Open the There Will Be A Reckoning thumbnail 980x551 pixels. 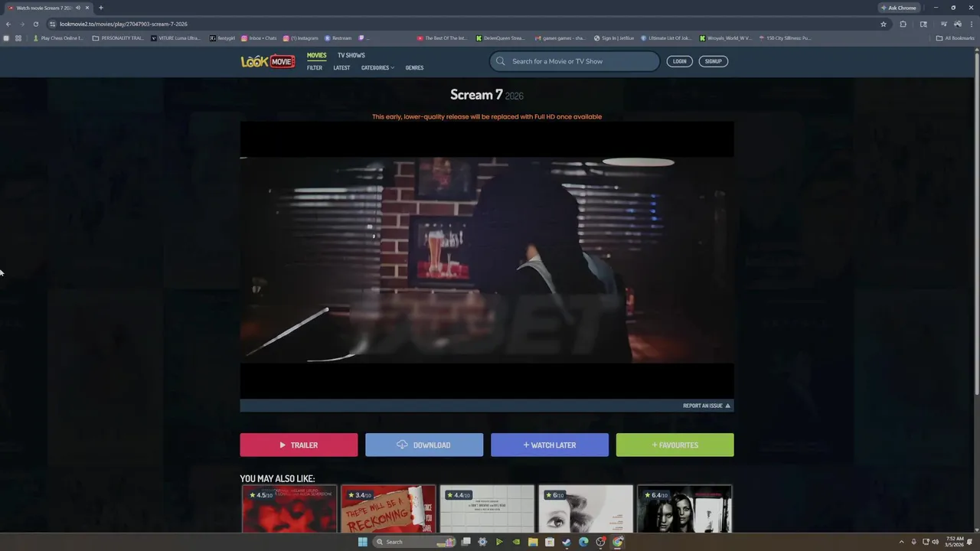388,508
